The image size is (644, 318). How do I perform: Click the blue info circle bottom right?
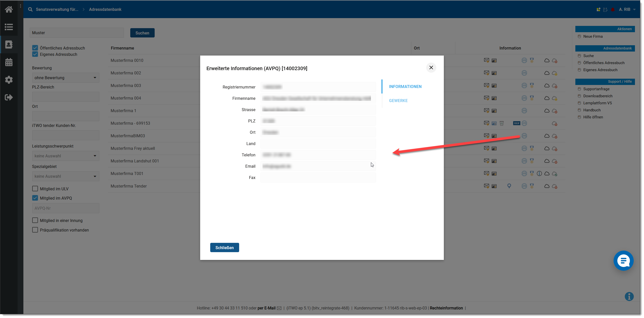(x=629, y=296)
